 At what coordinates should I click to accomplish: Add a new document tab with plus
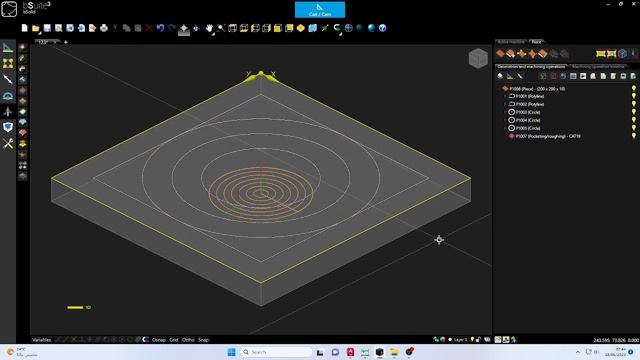tap(66, 42)
